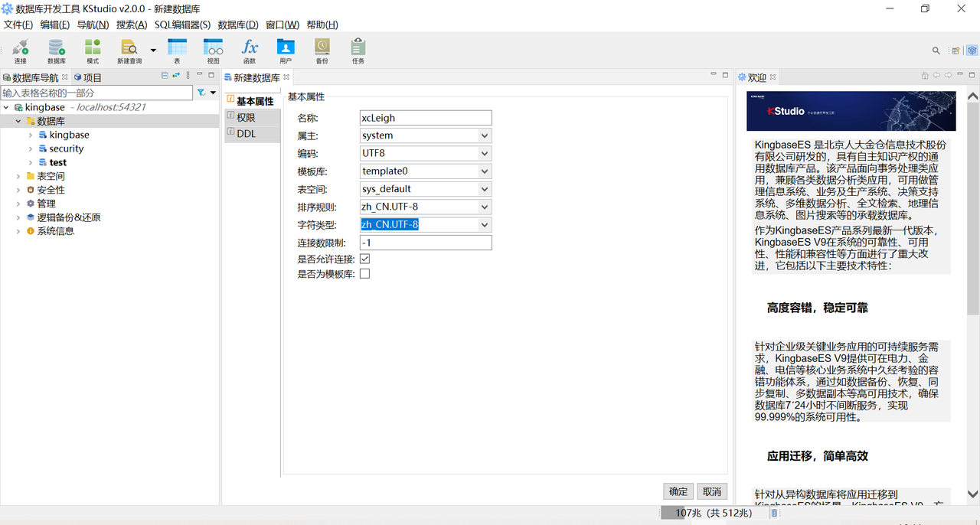This screenshot has width=980, height=525.
Task: Open filter dropdown arrow beside funnel icon
Action: coord(213,93)
